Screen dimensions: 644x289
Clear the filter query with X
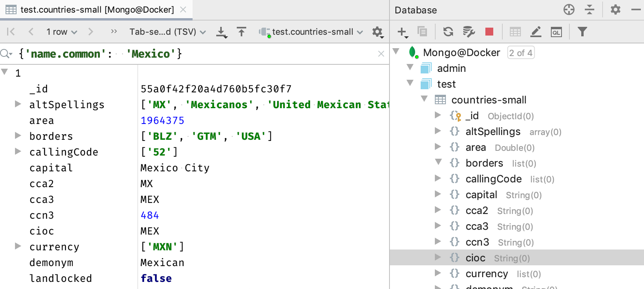[x=381, y=54]
